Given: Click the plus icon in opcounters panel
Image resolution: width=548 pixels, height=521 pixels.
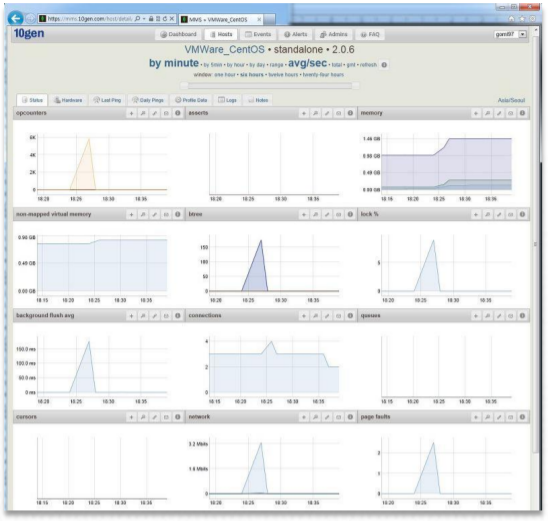Looking at the screenshot, I should coord(131,113).
